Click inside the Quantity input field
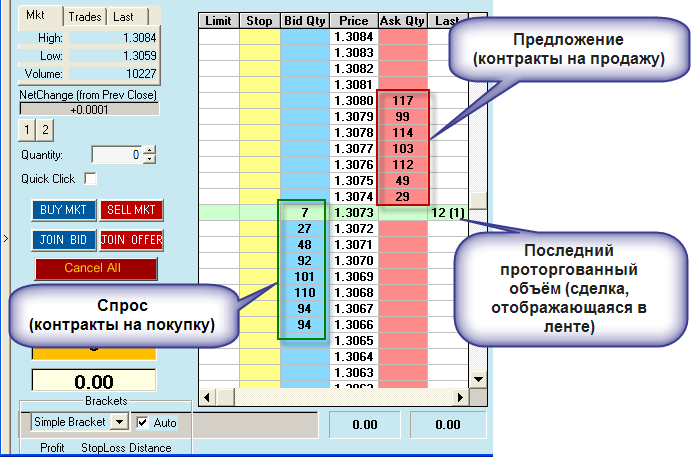This screenshot has height=457, width=696. [116, 155]
